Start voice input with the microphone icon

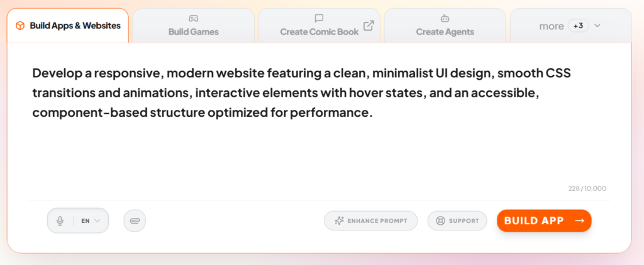coord(60,221)
